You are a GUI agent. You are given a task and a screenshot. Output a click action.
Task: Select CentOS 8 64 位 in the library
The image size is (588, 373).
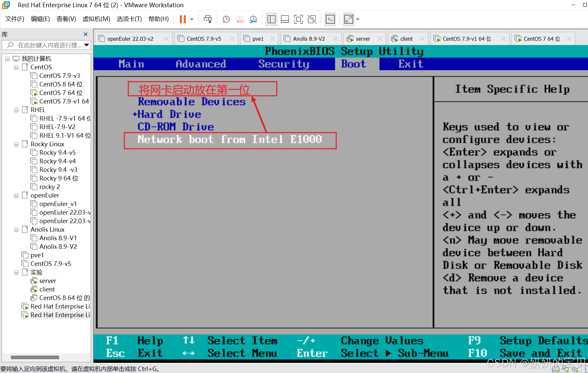61,84
